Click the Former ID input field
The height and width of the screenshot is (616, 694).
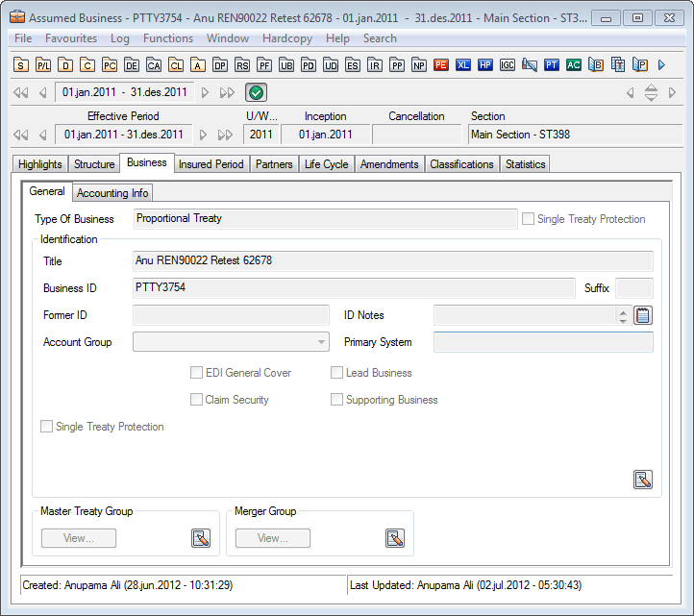pos(231,315)
